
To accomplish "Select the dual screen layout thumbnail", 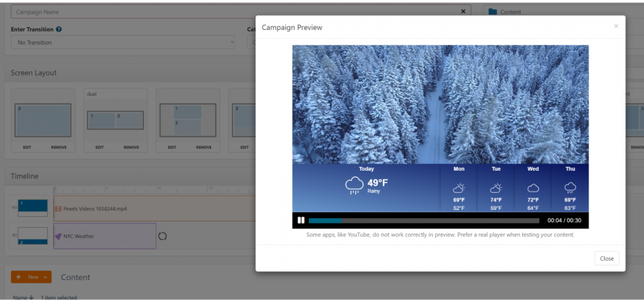I will point(116,120).
